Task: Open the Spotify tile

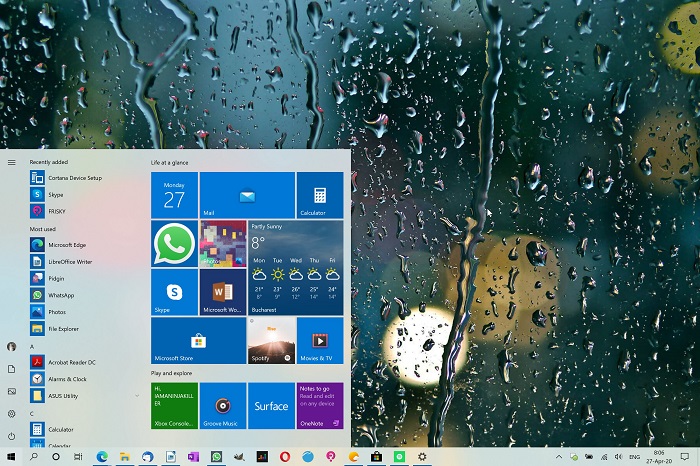Action: (271, 341)
